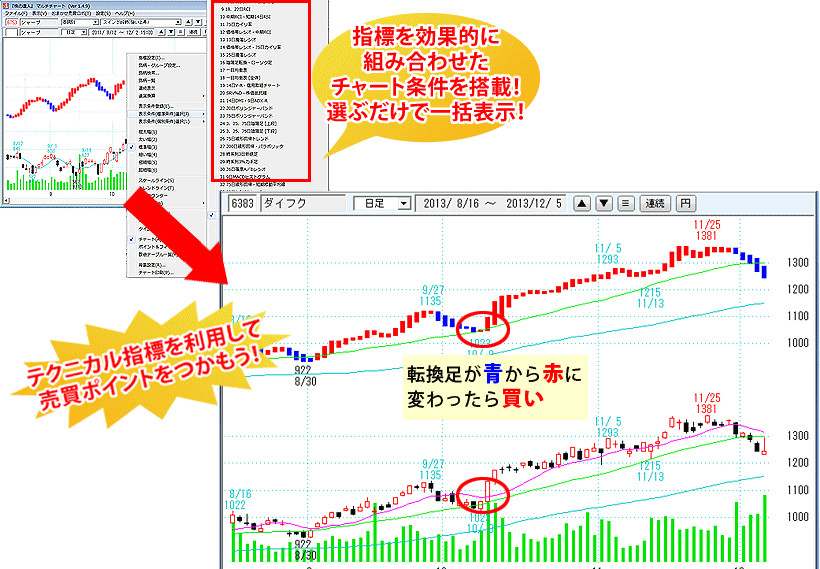Click the left scroll arrow under the small window chart
This screenshot has height=569, width=820.
click(x=6, y=200)
